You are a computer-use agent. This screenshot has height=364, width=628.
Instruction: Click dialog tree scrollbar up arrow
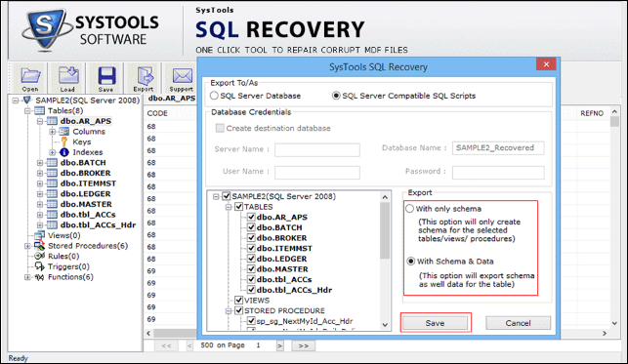coord(385,197)
